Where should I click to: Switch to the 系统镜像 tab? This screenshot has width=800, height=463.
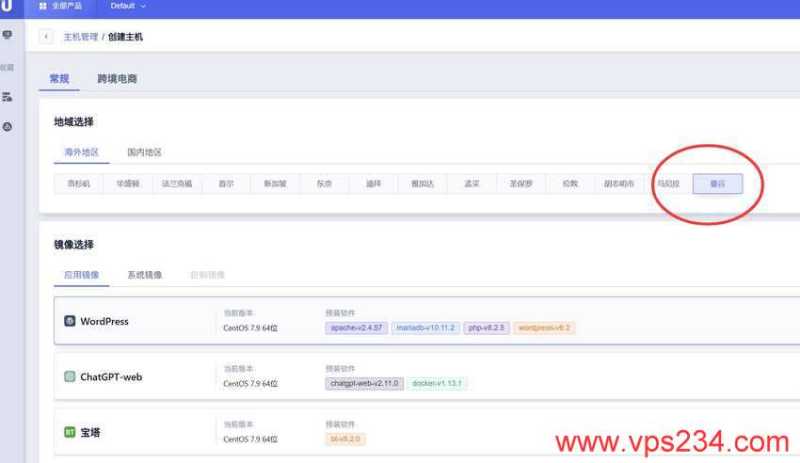coord(144,275)
